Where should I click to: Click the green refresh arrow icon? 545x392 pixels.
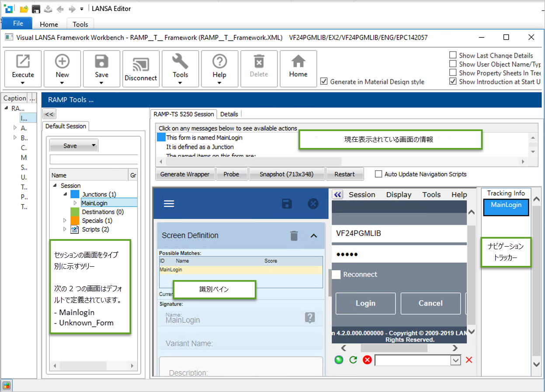[x=353, y=360]
